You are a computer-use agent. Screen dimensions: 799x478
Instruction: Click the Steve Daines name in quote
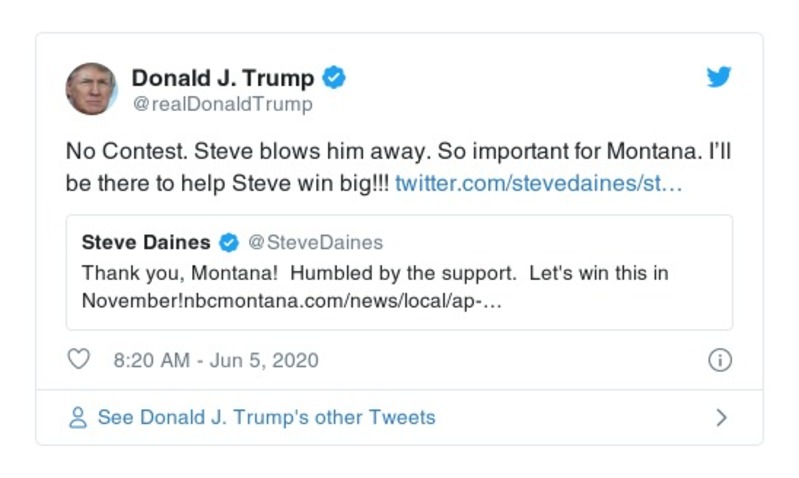pos(146,242)
